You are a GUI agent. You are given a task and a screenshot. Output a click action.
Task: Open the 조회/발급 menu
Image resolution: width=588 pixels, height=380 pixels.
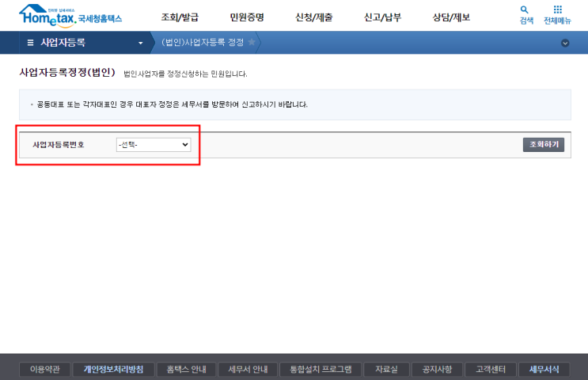click(180, 17)
